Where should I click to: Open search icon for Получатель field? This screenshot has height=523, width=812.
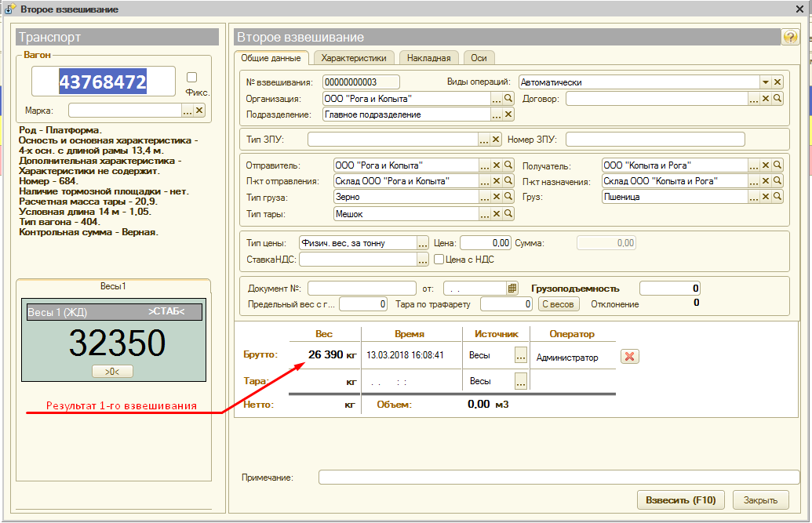777,165
